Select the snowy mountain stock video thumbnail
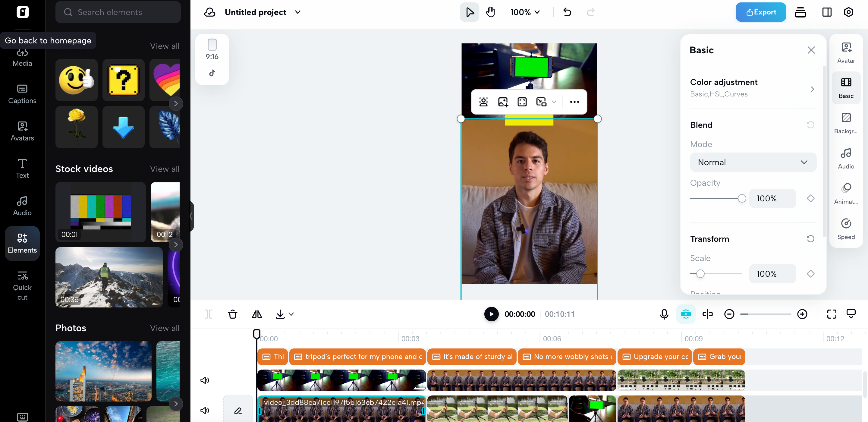 pos(108,277)
